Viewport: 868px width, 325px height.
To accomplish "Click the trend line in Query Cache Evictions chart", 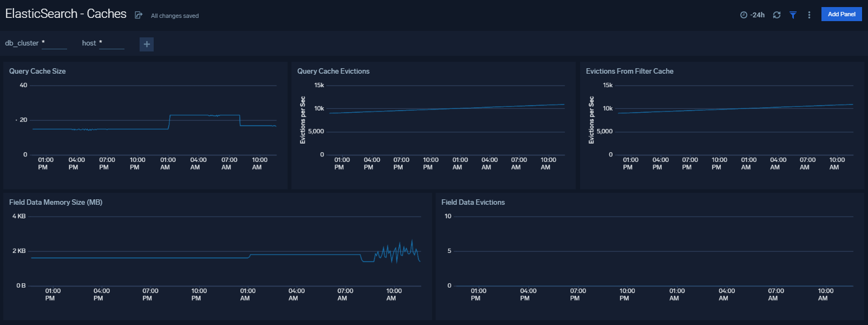I will click(446, 109).
